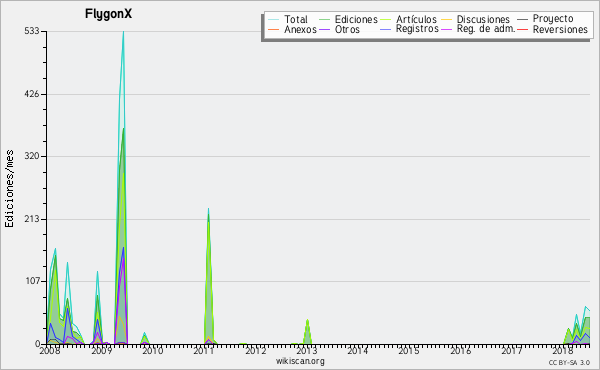This screenshot has width=600, height=370.
Task: Click the Ediciones/mes y-axis title
Action: (9, 189)
